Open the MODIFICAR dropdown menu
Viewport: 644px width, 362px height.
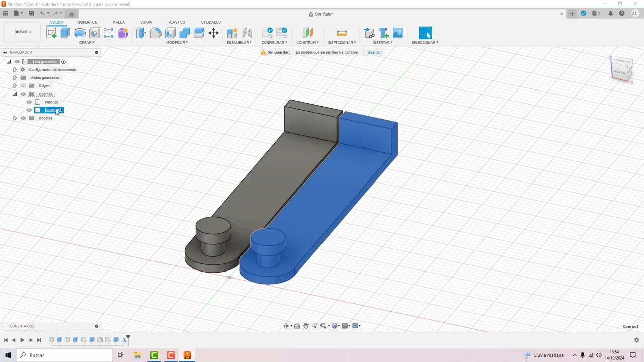[177, 43]
